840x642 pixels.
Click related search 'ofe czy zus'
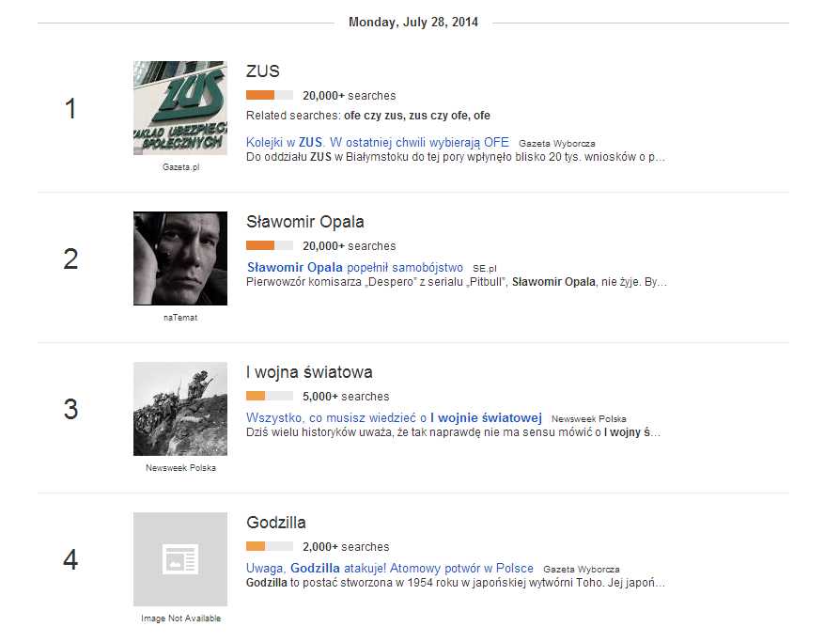(371, 116)
